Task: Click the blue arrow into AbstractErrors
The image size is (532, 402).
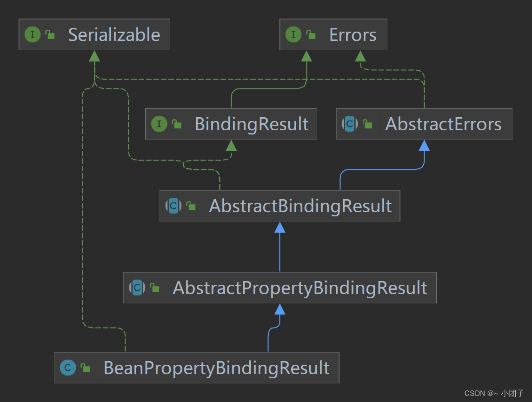Action: (x=424, y=145)
